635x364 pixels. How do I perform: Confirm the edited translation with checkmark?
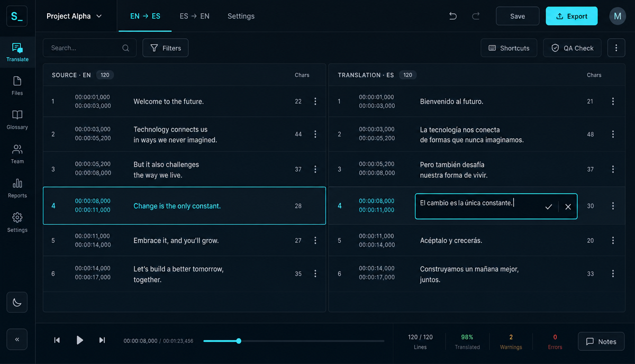pos(548,207)
